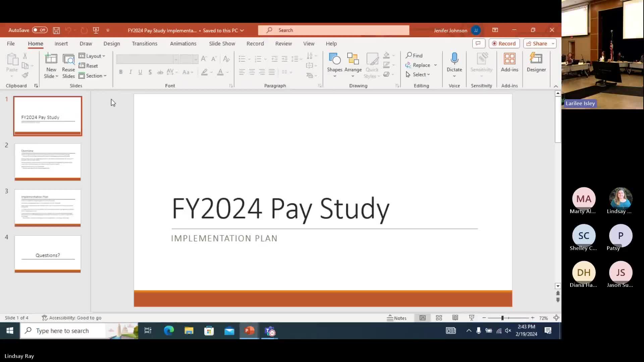Click the Share button
The width and height of the screenshot is (644, 362).
(x=537, y=44)
